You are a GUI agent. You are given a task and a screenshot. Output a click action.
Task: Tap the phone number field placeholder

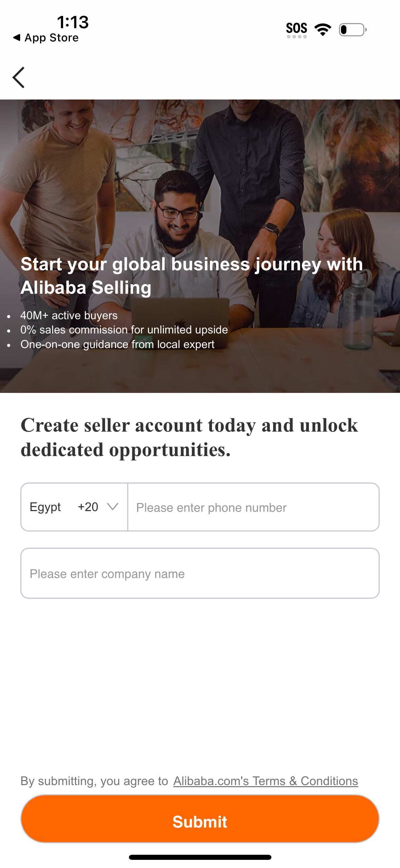(211, 507)
